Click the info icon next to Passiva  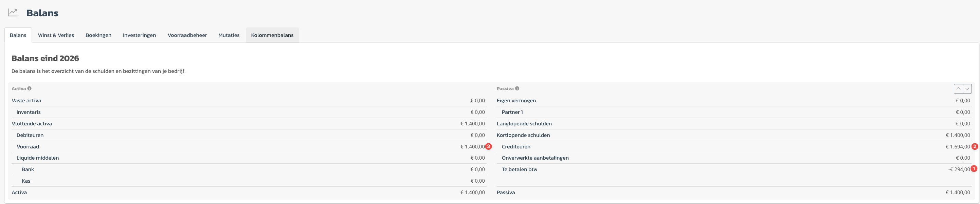517,88
